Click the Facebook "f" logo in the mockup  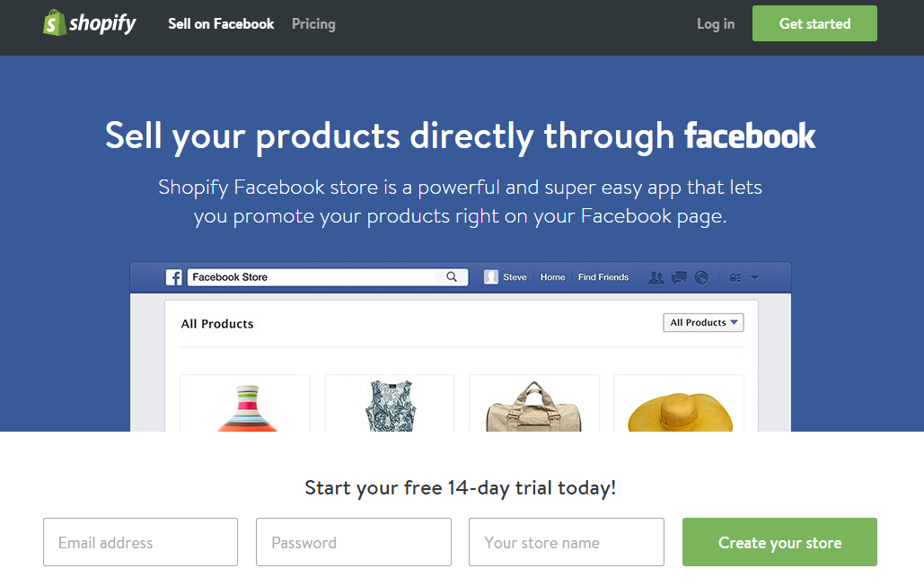[172, 276]
